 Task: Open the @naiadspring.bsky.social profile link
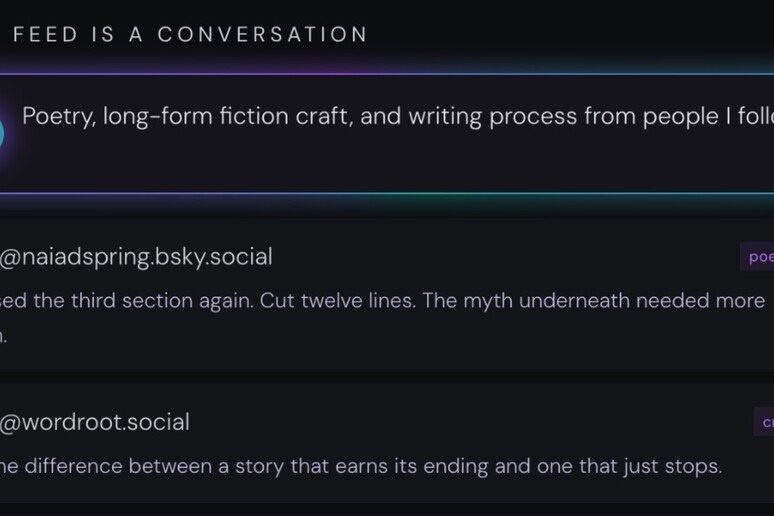click(136, 257)
